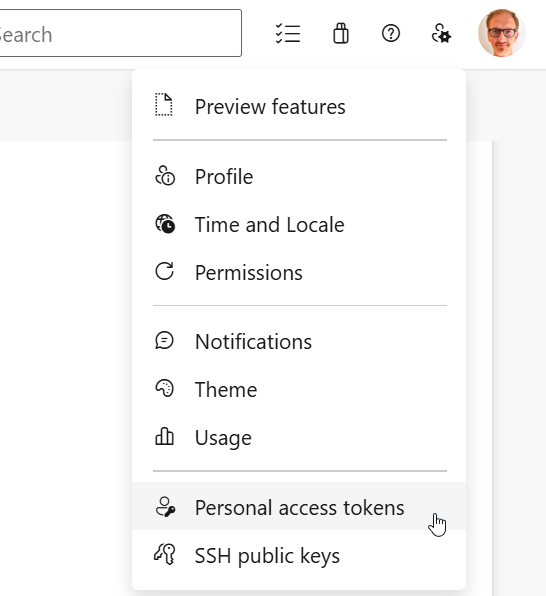
Task: Click the Help question mark icon
Action: pyautogui.click(x=391, y=33)
